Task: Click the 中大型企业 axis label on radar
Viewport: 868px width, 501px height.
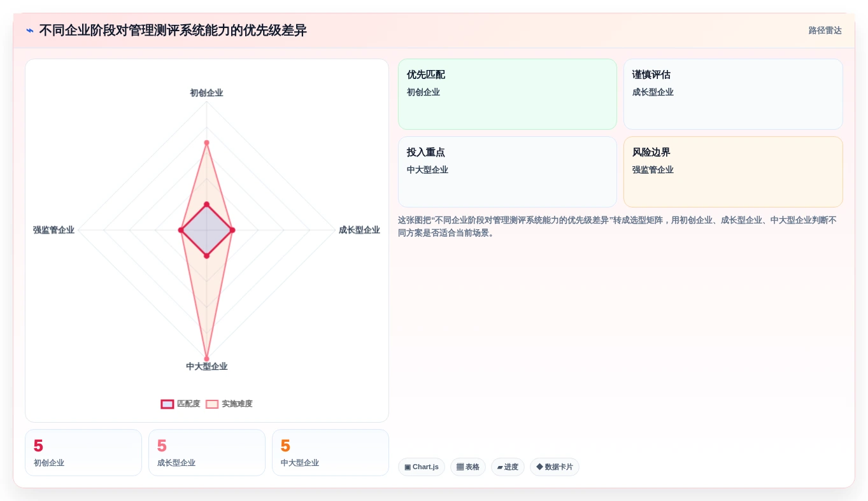Action: [x=206, y=367]
